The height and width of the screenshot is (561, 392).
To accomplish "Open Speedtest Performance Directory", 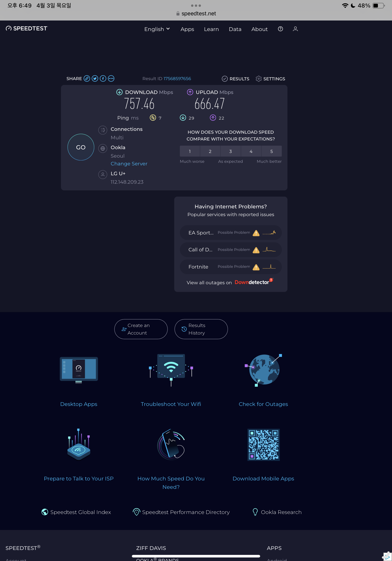I will click(x=181, y=512).
